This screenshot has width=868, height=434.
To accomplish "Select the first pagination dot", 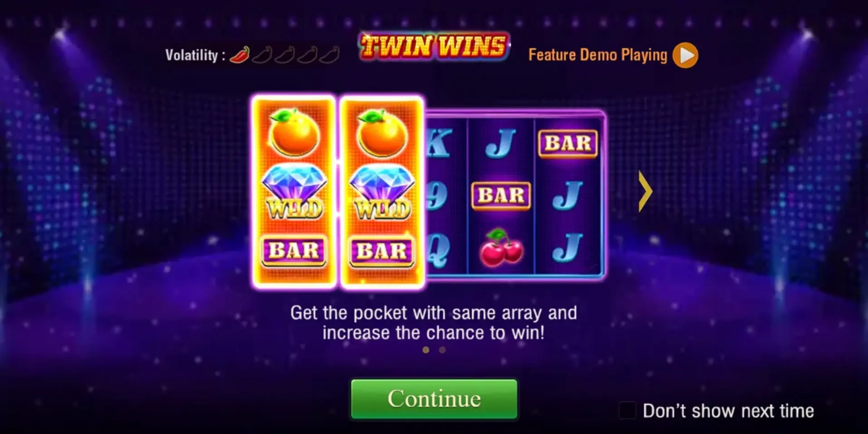I will [426, 350].
